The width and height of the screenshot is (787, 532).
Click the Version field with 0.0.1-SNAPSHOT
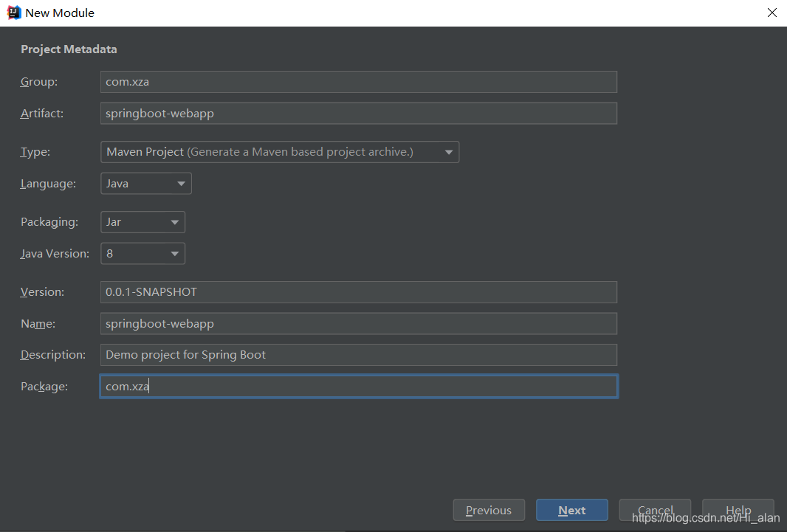(x=358, y=291)
